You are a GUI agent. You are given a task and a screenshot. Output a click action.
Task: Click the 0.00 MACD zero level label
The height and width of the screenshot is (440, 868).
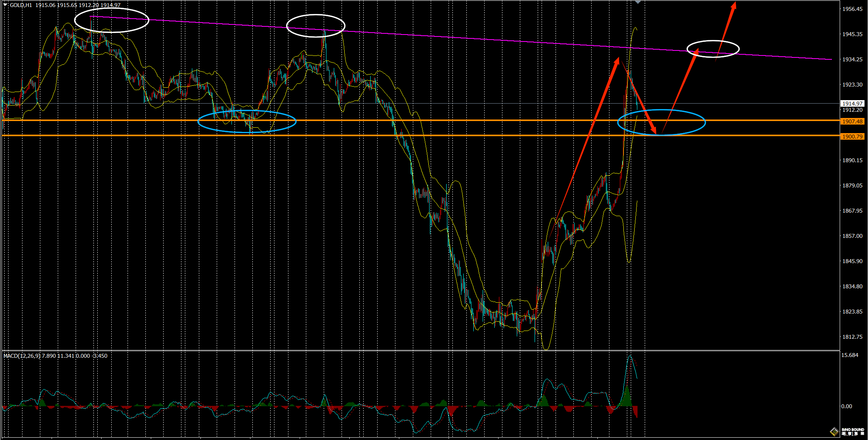point(846,406)
